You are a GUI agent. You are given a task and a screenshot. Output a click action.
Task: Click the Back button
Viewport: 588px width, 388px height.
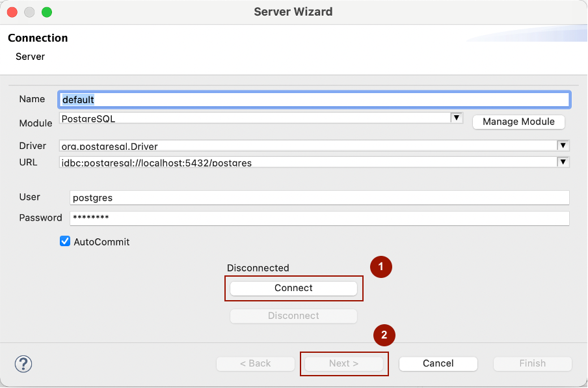pyautogui.click(x=255, y=363)
